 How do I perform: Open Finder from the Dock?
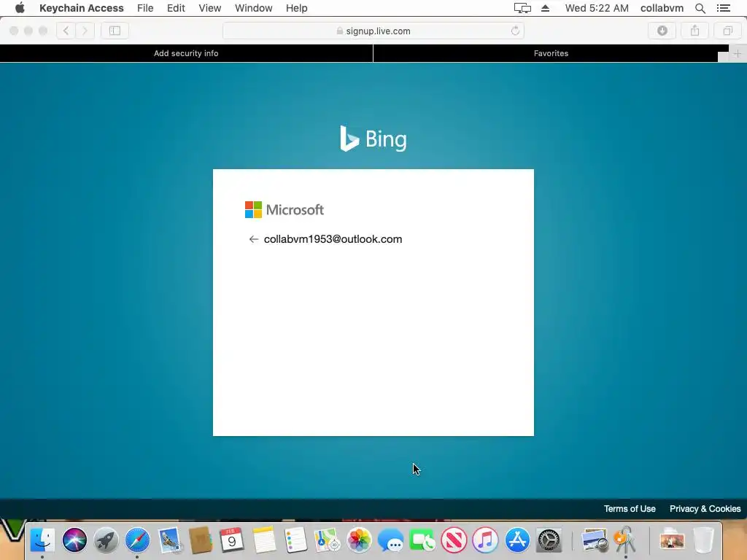42,540
